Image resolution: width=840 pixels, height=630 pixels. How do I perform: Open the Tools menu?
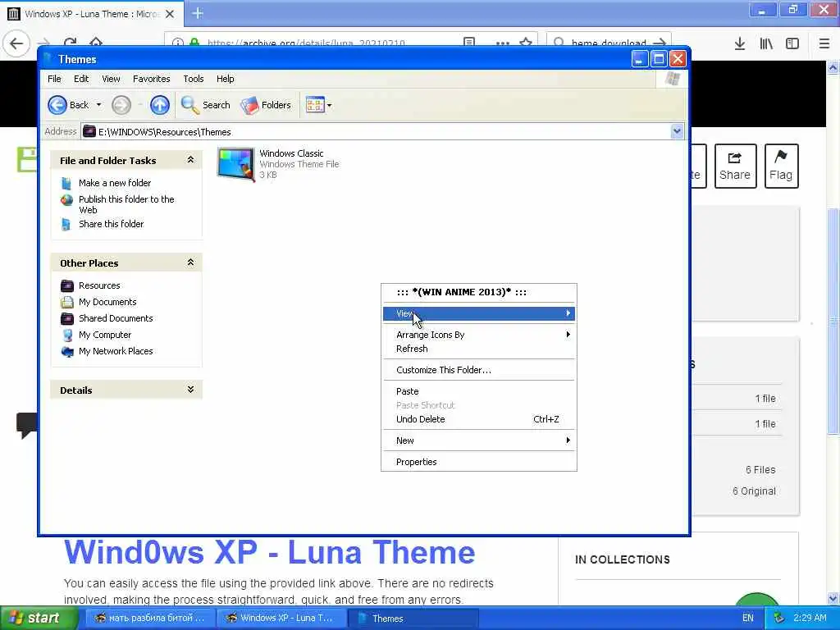click(x=194, y=79)
